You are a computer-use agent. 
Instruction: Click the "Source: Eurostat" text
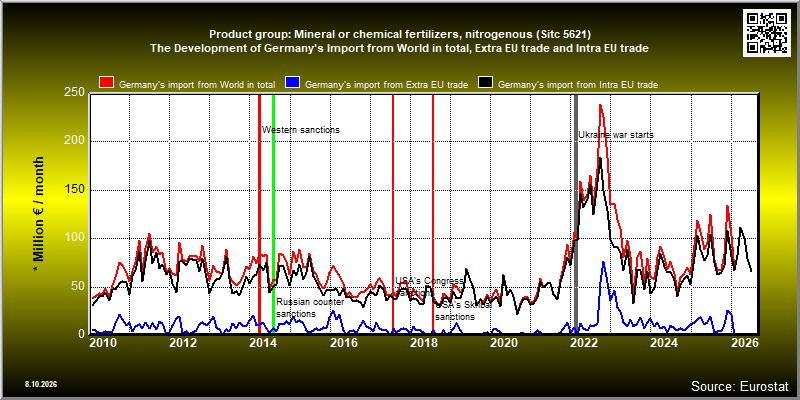[740, 386]
